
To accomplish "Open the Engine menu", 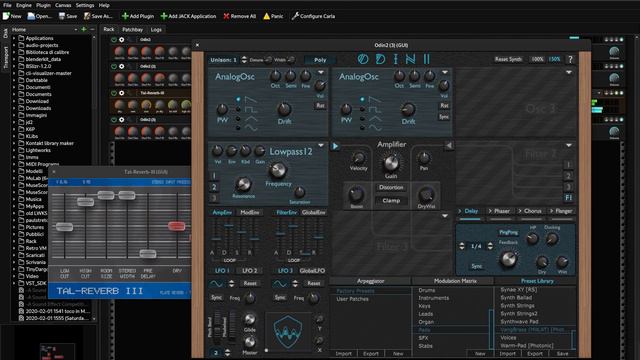I will tap(24, 5).
